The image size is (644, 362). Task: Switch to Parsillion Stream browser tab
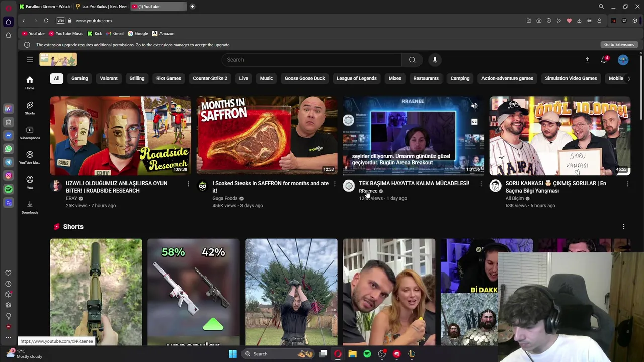[45, 7]
